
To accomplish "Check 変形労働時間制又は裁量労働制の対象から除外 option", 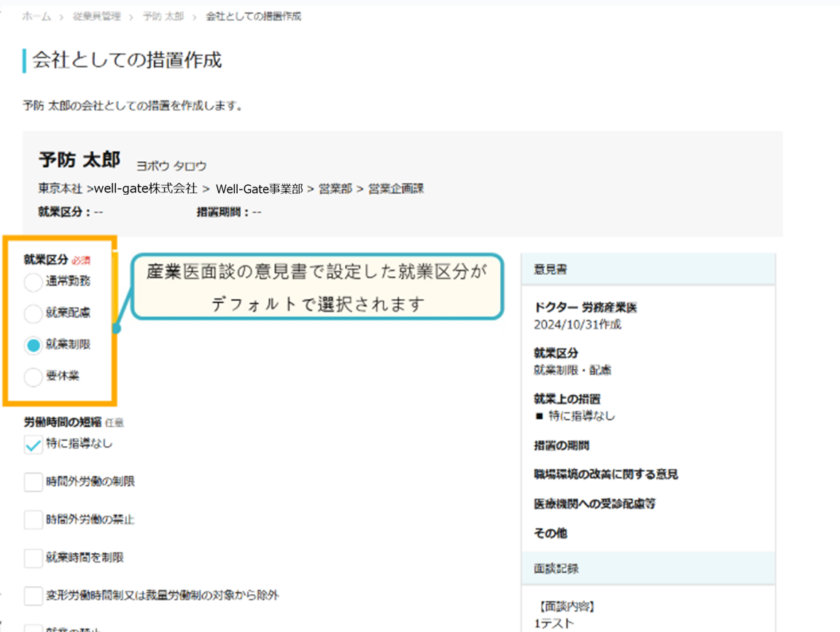I will [x=34, y=596].
